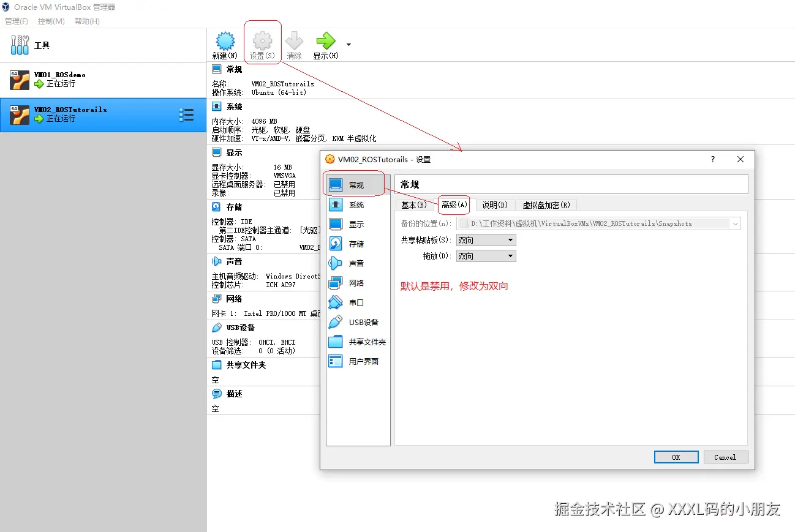Click the 系统 chip icon in the details pane
The height and width of the screenshot is (532, 795).
[x=217, y=107]
